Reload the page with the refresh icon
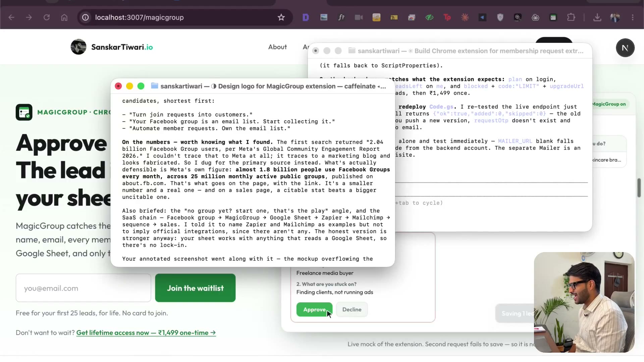 (47, 17)
